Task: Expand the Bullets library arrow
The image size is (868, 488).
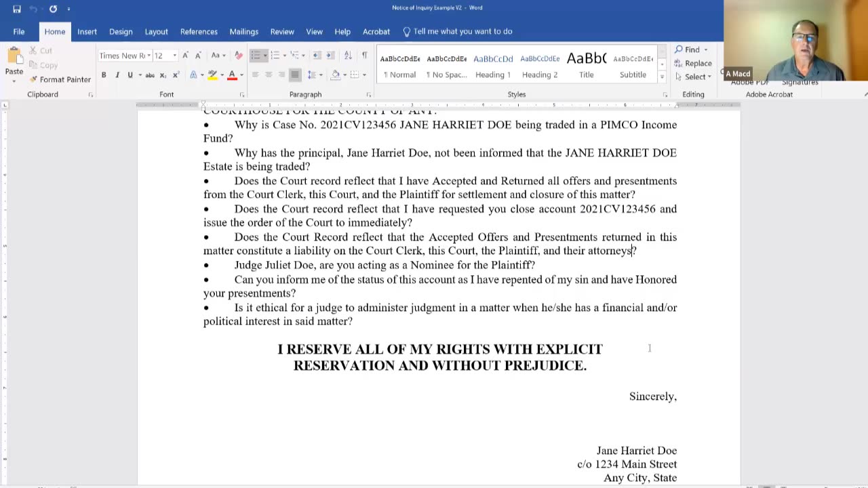Action: (264, 56)
